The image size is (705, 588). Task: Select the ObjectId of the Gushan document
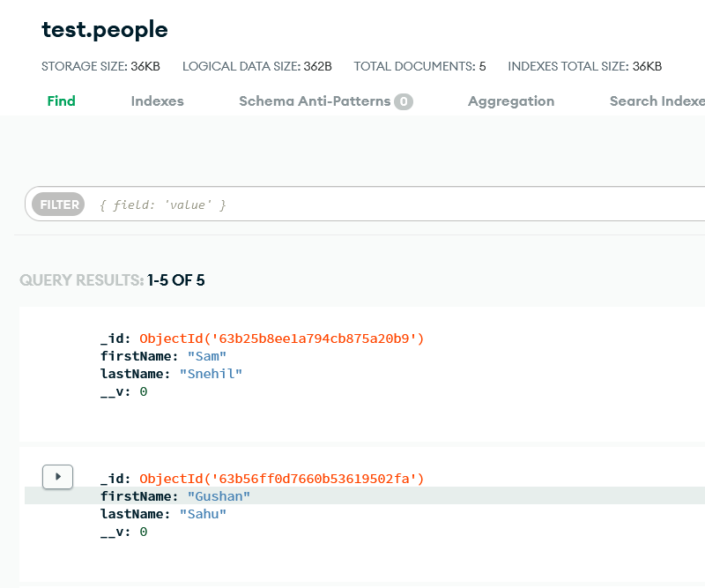[x=282, y=479]
